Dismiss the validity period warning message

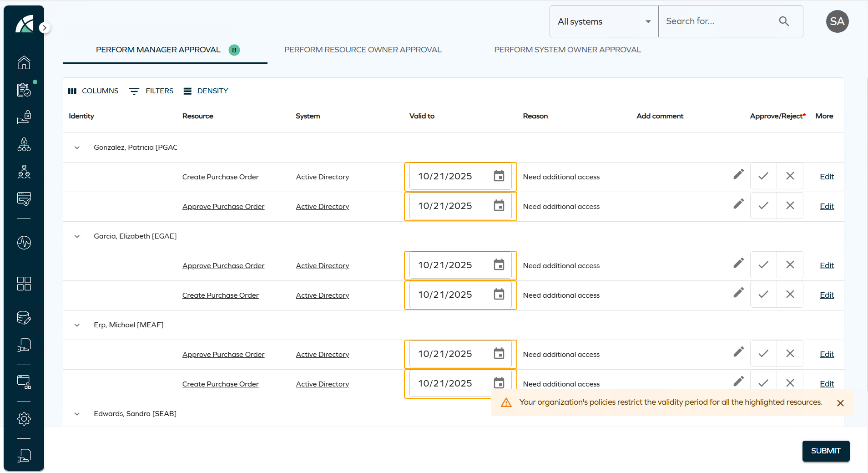click(x=840, y=403)
